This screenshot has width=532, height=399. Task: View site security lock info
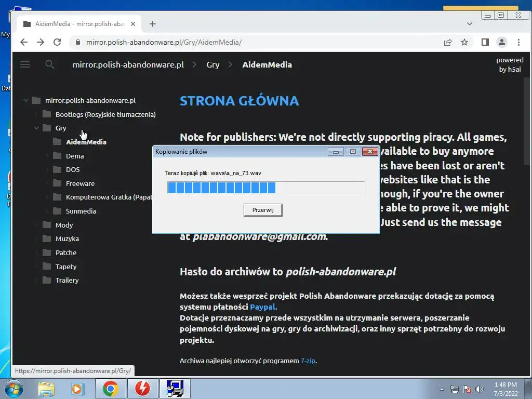78,42
